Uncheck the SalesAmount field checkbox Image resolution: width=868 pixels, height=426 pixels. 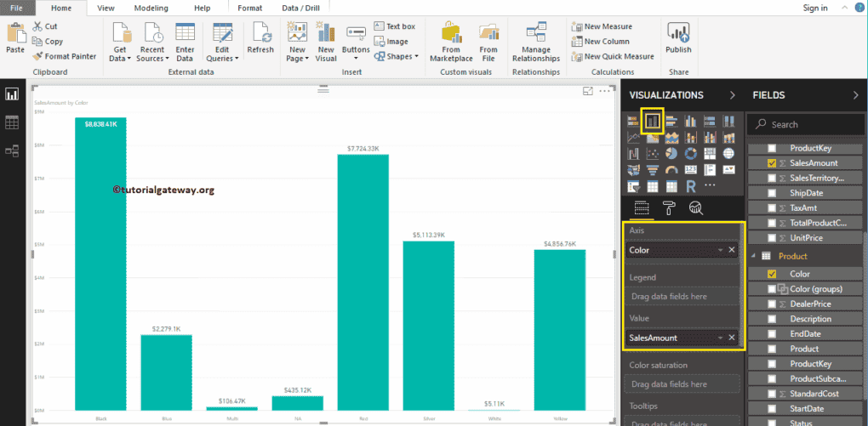(772, 163)
